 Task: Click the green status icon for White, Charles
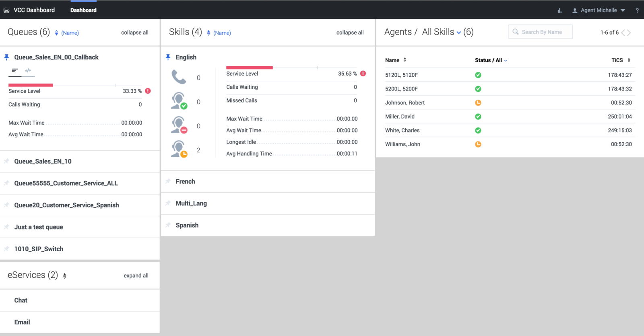click(478, 131)
